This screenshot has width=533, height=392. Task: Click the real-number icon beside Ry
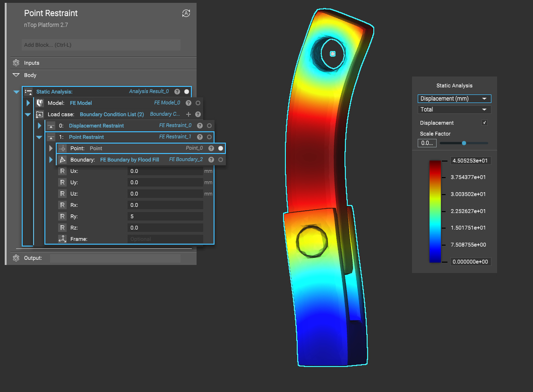(62, 216)
